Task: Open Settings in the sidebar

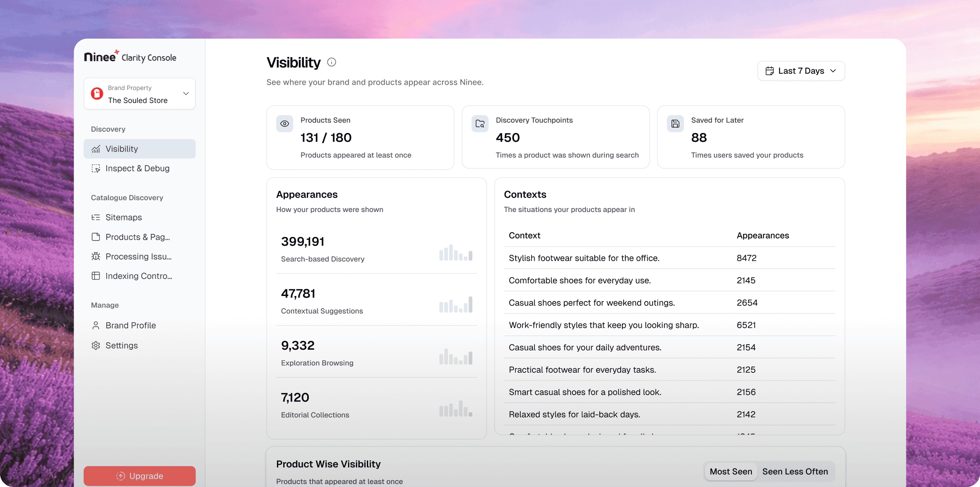Action: tap(121, 346)
